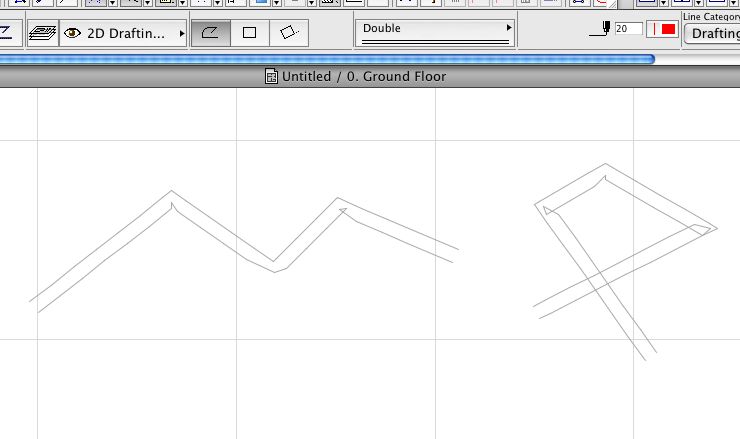Open layer settings via stacked-layers icon
Image resolution: width=740 pixels, height=439 pixels.
tap(42, 33)
